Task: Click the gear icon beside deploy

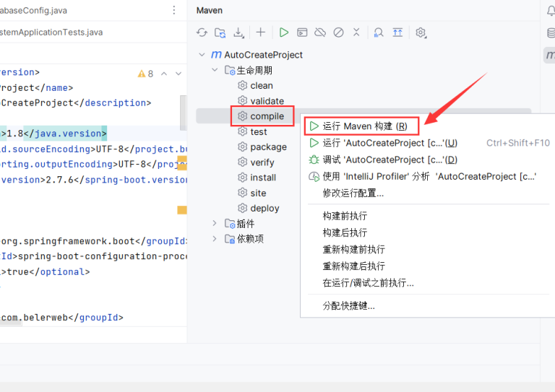Action: [x=243, y=208]
